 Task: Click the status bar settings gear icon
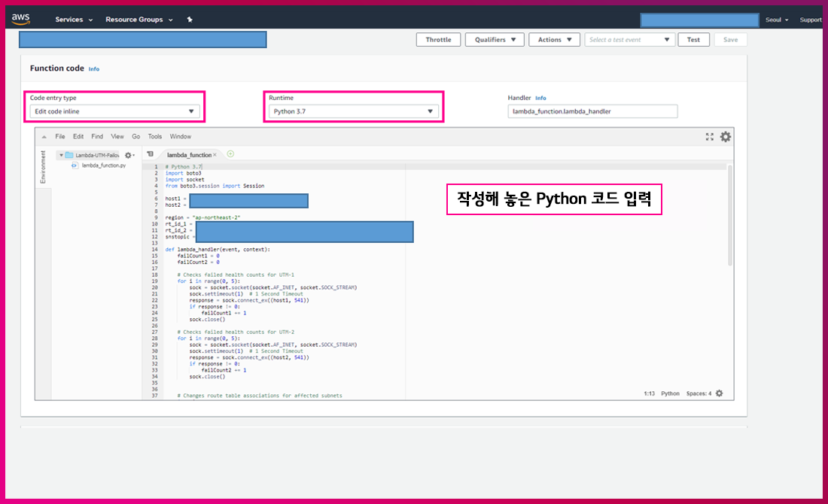tap(719, 393)
